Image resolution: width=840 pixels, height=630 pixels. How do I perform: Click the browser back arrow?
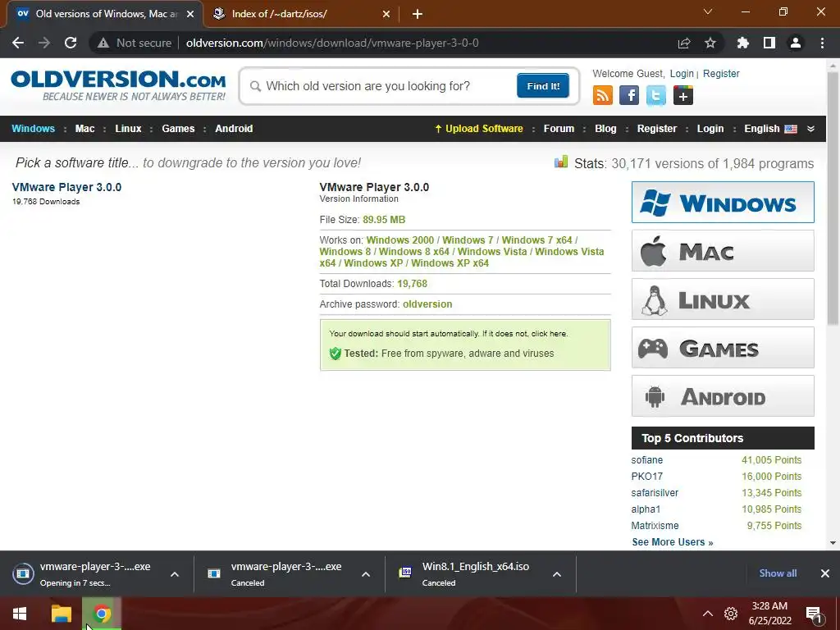[18, 43]
